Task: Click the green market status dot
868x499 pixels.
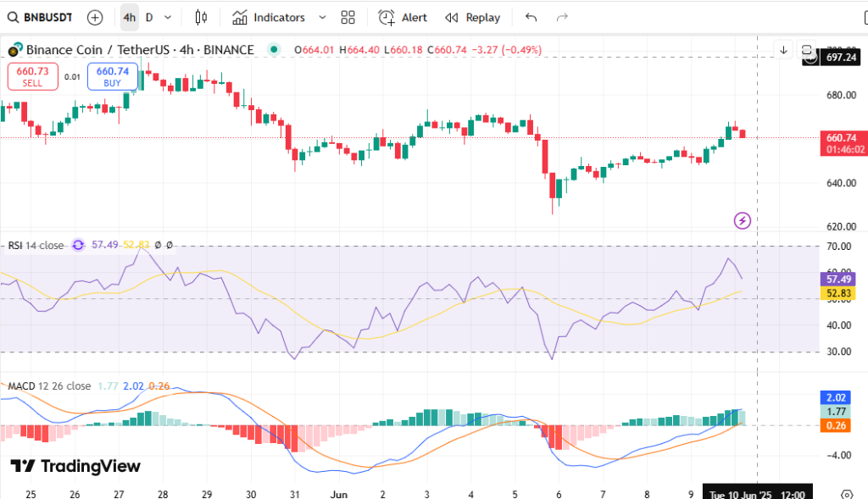Action: click(274, 49)
